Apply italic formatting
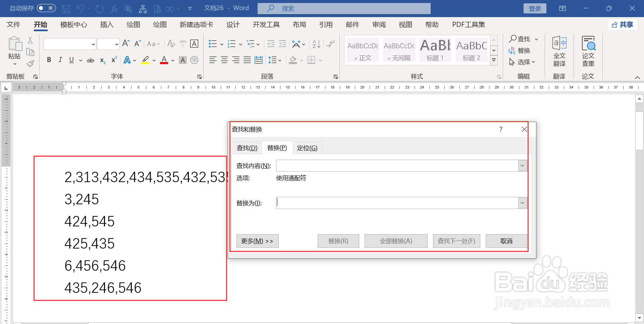The height and width of the screenshot is (324, 644). (60, 60)
